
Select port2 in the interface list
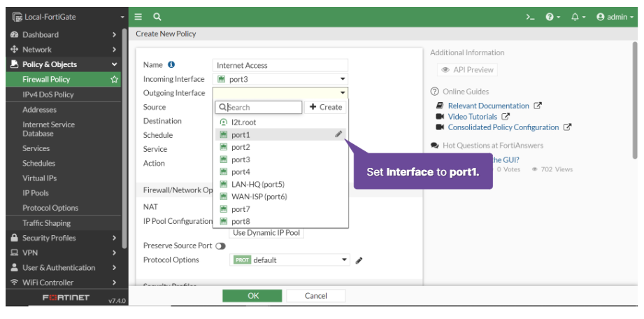pyautogui.click(x=280, y=147)
